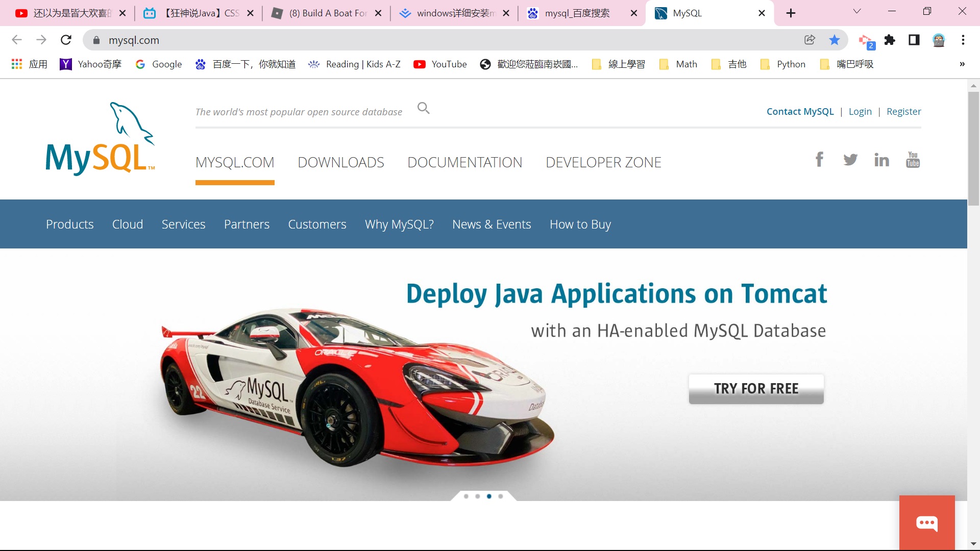The image size is (980, 551).
Task: Open the Customers menu item
Action: [x=317, y=224]
